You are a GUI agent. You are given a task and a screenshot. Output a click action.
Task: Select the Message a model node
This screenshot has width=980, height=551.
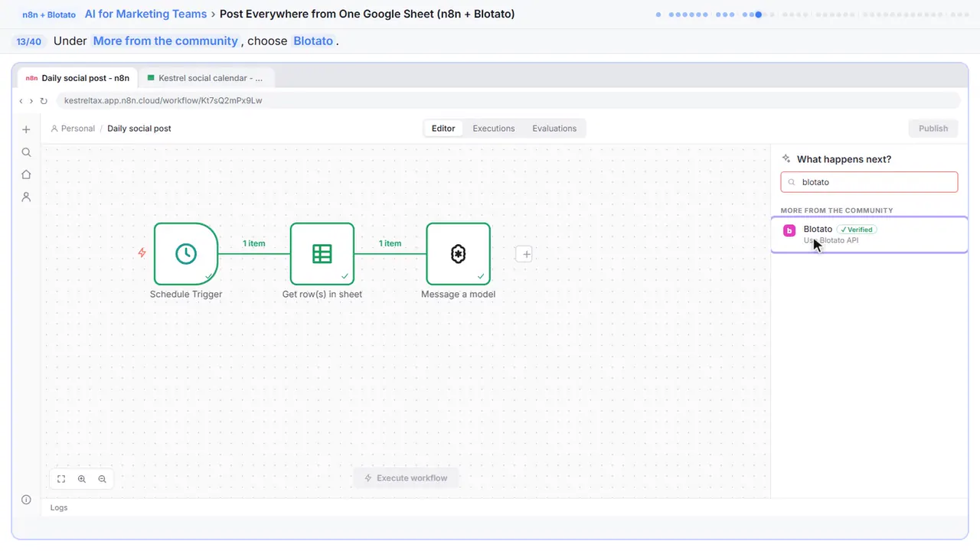pyautogui.click(x=458, y=254)
